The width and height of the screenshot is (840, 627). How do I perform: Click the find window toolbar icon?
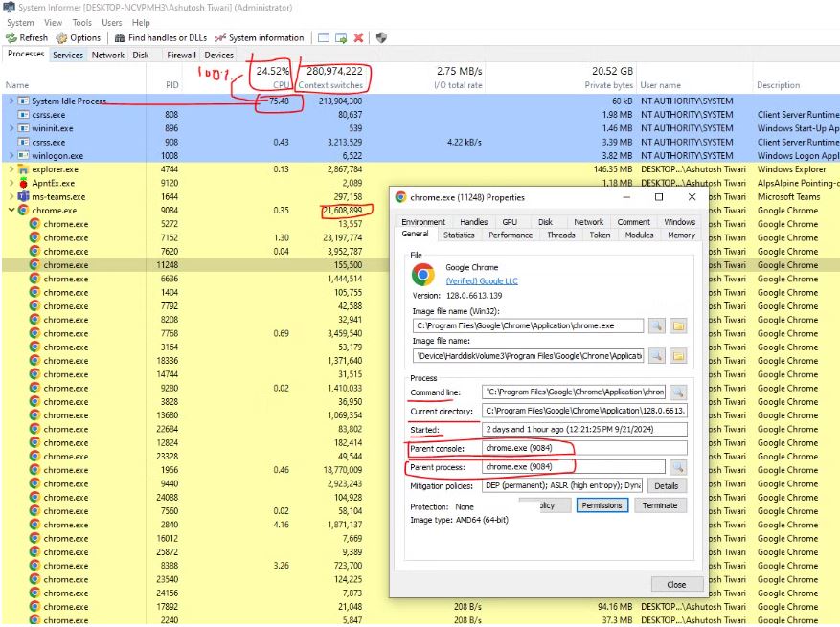click(x=324, y=38)
